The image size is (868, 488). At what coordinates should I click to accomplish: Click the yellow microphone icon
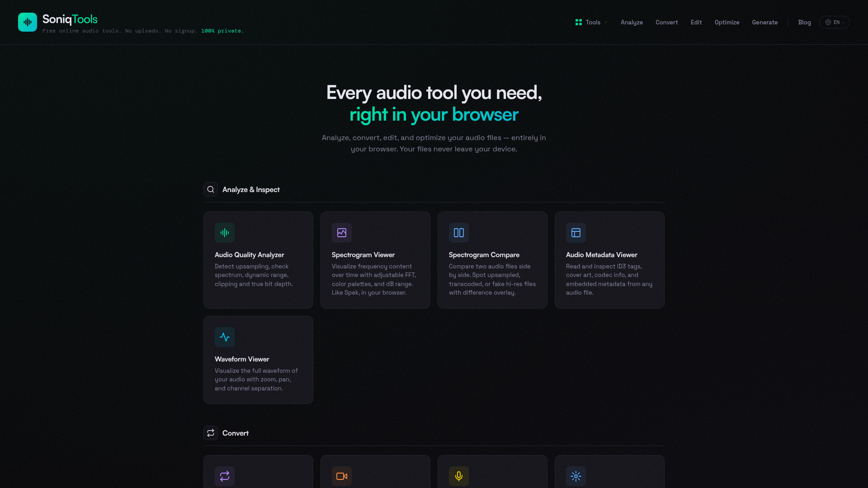click(459, 476)
